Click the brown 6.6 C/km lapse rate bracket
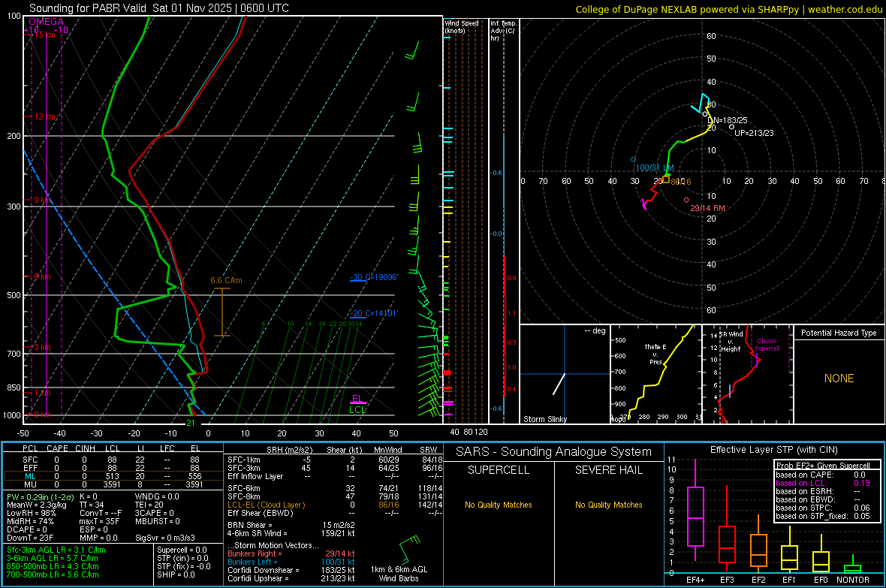 click(x=222, y=312)
